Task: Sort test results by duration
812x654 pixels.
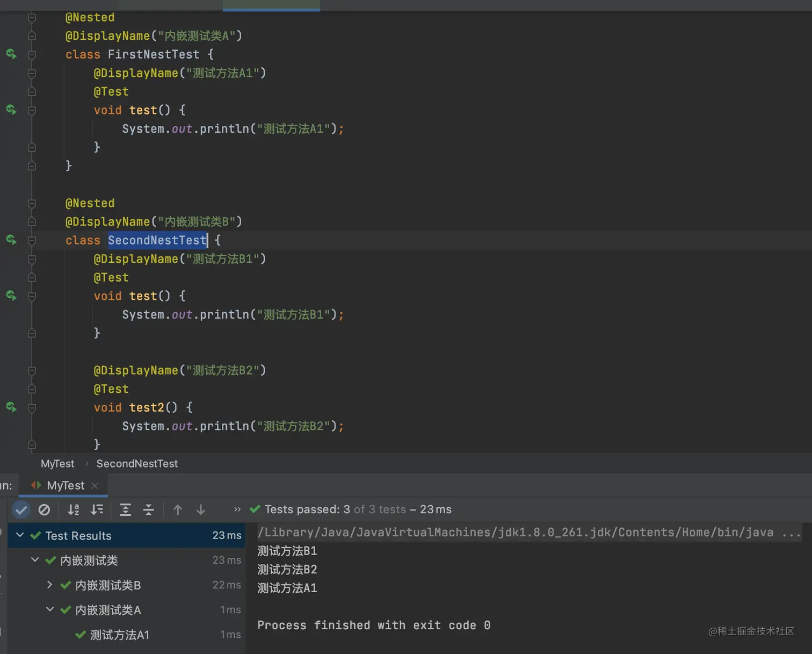Action: pos(97,509)
